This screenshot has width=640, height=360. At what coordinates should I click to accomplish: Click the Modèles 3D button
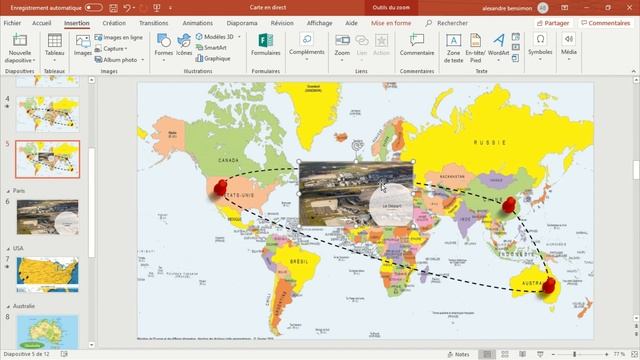pos(215,37)
